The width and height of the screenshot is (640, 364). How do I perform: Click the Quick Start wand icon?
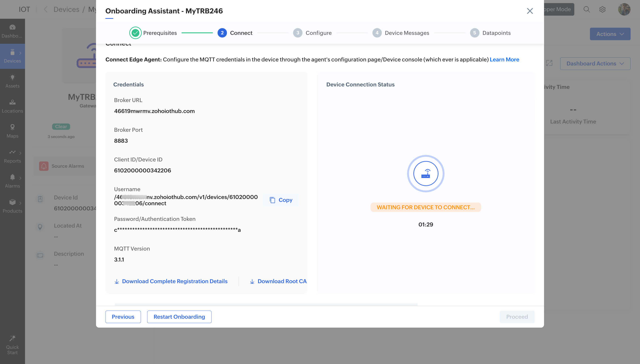[12, 339]
